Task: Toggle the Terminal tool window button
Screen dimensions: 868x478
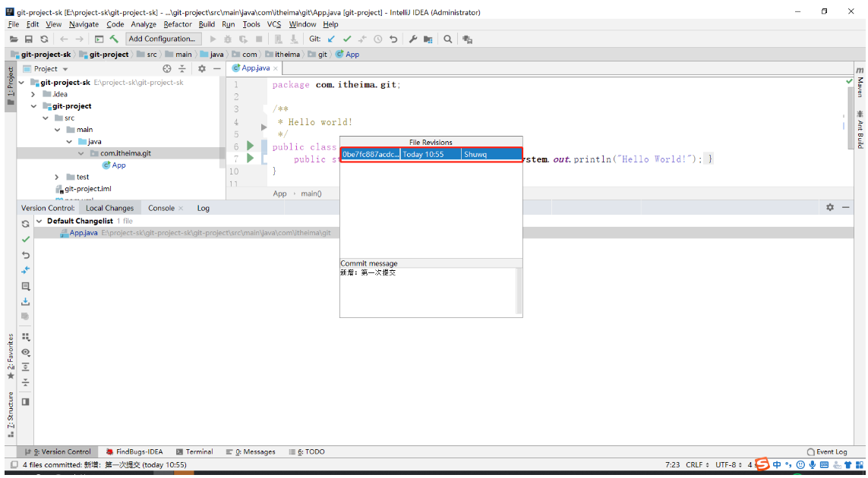Action: [x=194, y=452]
